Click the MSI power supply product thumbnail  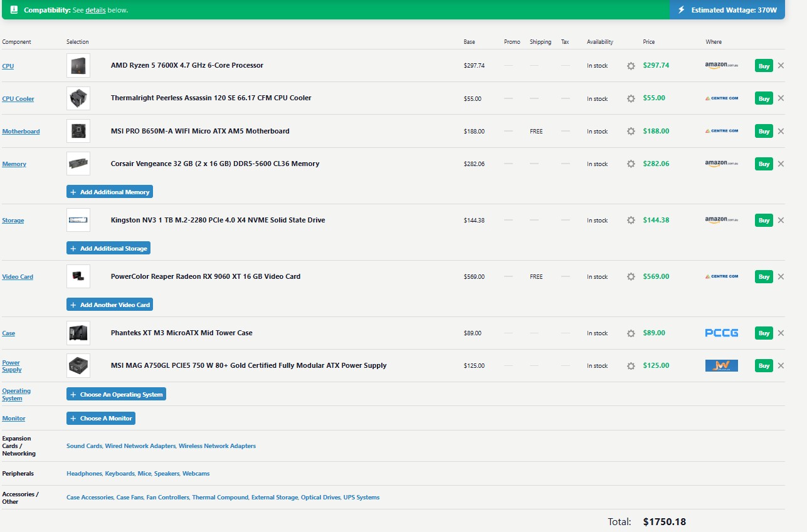(78, 365)
